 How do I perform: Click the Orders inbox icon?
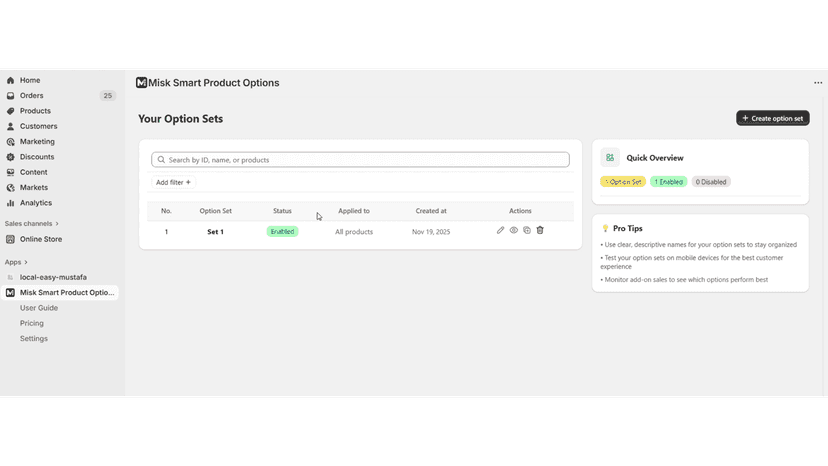11,96
